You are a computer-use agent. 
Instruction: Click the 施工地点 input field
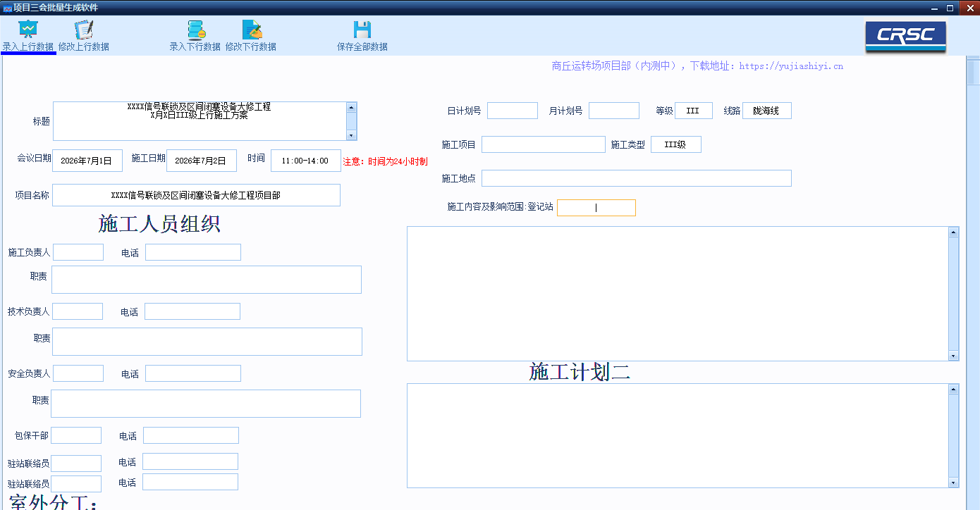(637, 178)
